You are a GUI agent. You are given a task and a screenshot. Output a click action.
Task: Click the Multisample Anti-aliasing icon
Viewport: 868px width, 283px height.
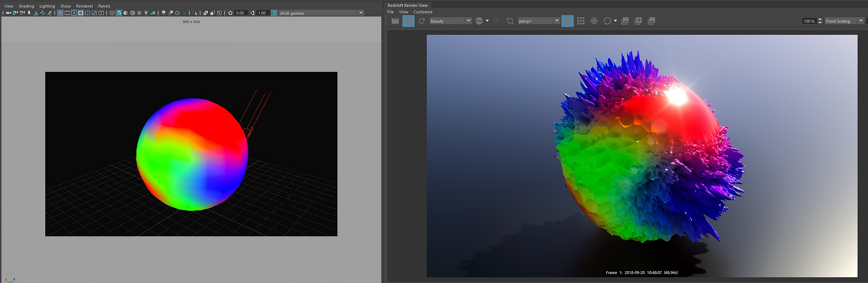pyautogui.click(x=177, y=13)
